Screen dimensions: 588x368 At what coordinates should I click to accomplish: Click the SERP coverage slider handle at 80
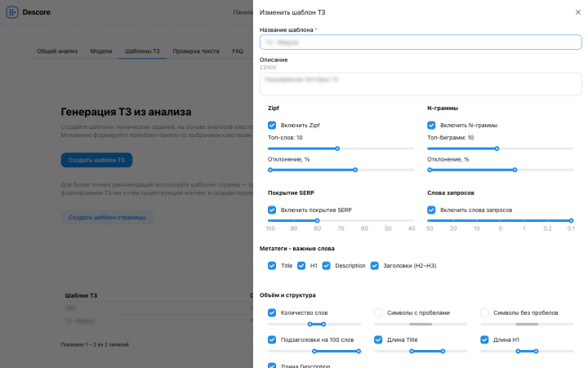pyautogui.click(x=317, y=220)
